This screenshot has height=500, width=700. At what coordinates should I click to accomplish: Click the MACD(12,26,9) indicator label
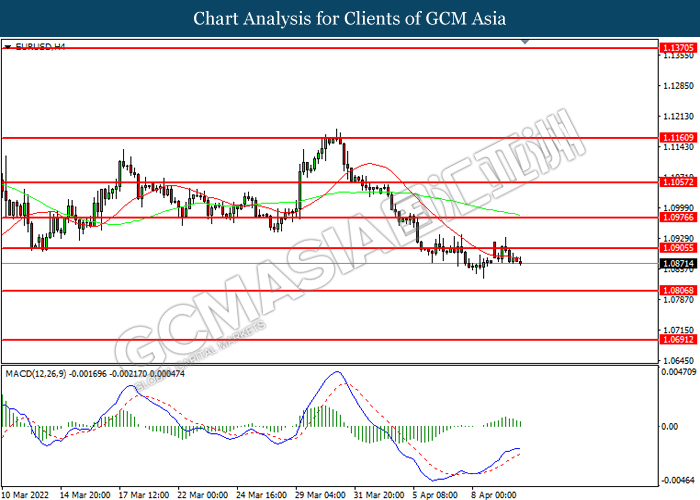pos(95,374)
